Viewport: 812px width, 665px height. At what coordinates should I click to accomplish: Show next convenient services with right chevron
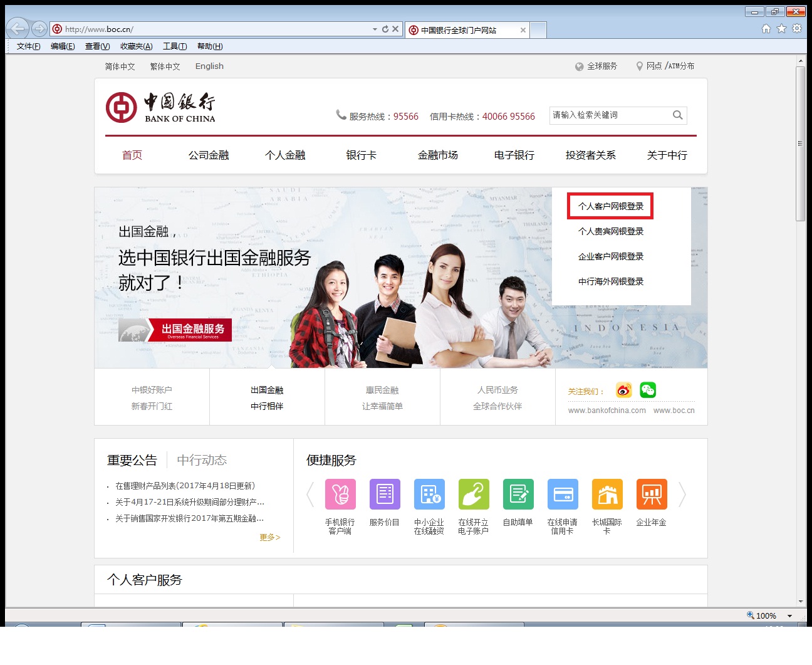[x=682, y=495]
